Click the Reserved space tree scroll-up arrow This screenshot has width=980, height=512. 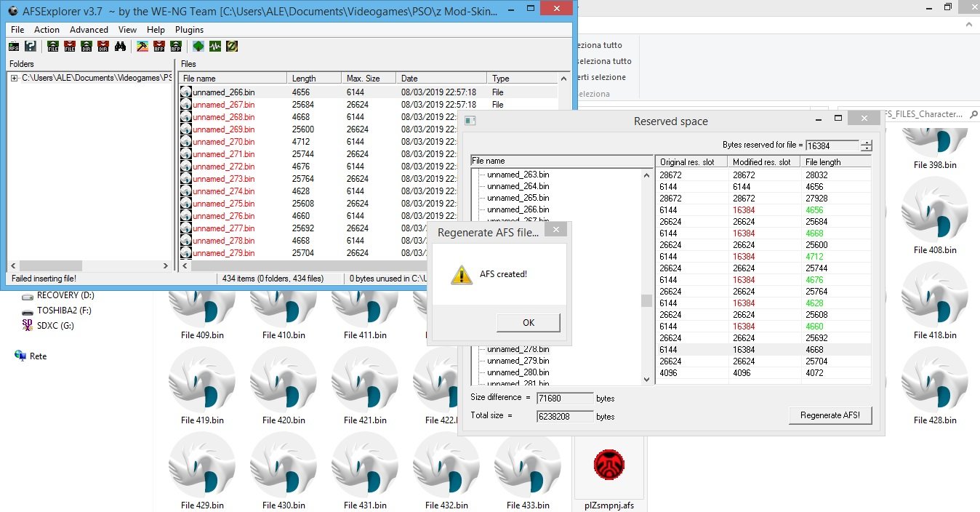647,175
